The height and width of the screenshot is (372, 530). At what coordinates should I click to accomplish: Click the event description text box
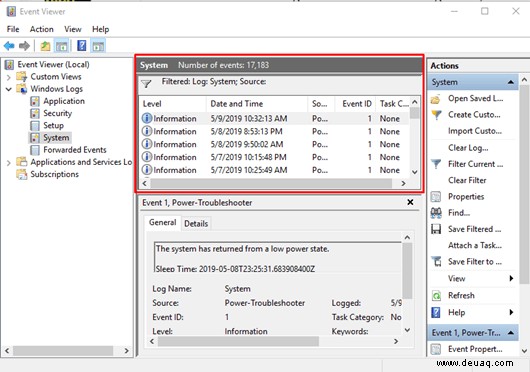tap(278, 257)
